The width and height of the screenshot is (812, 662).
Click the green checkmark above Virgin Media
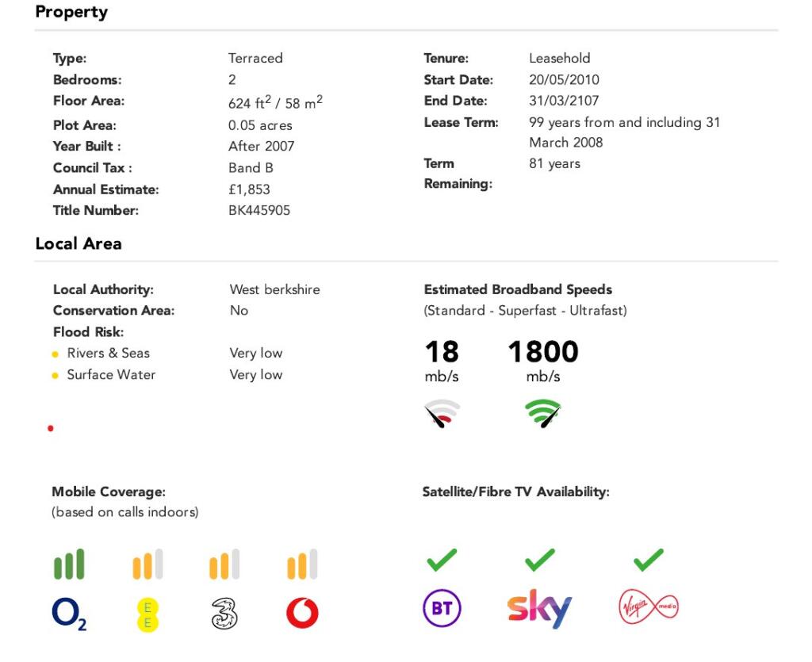pyautogui.click(x=648, y=560)
